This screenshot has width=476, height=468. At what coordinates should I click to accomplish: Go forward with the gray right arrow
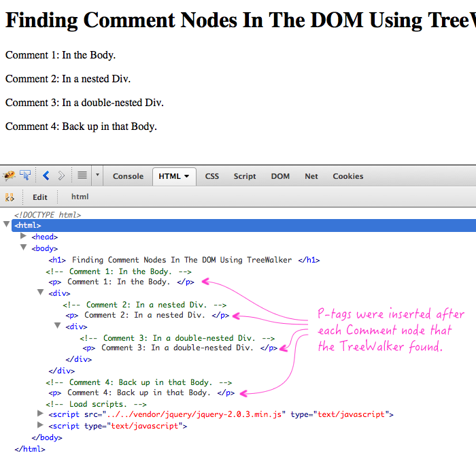click(61, 175)
